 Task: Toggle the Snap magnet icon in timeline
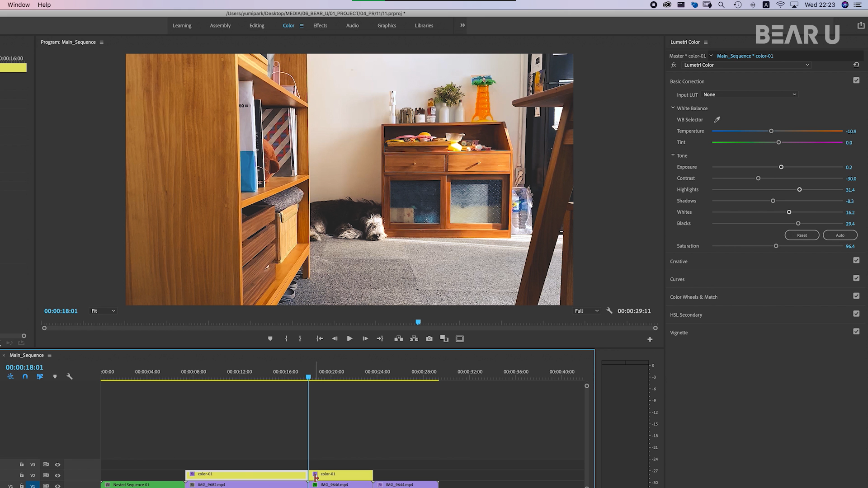(25, 376)
